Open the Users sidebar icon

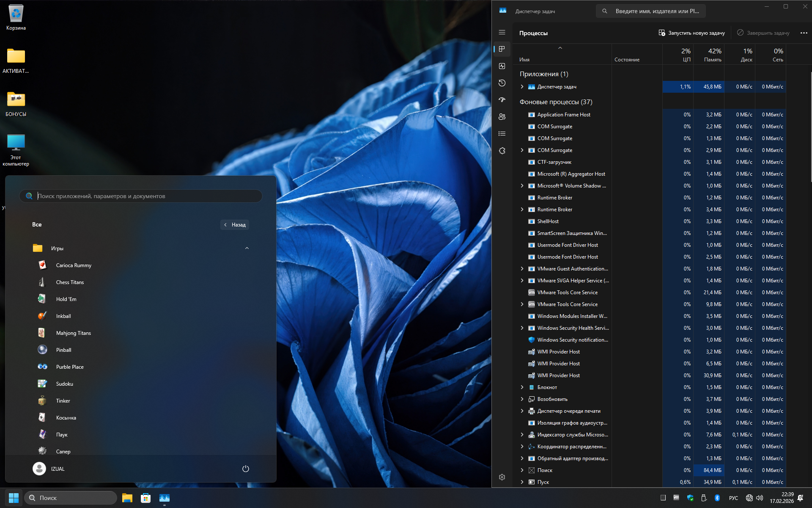(x=502, y=117)
